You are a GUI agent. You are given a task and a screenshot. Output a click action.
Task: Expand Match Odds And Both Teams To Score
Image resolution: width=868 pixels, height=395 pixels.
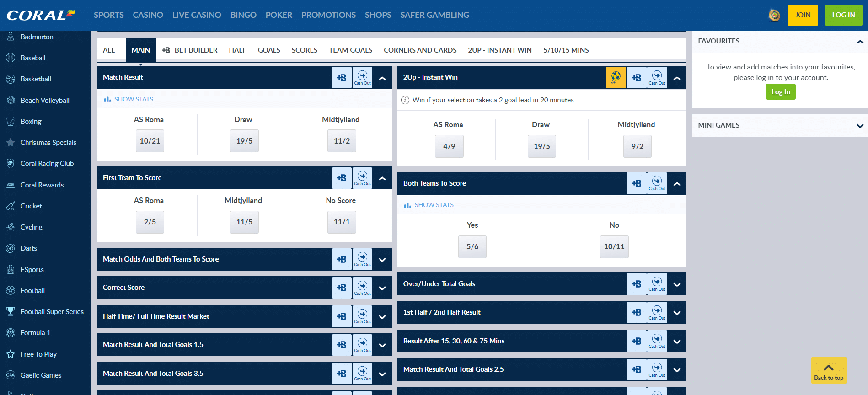(x=382, y=260)
